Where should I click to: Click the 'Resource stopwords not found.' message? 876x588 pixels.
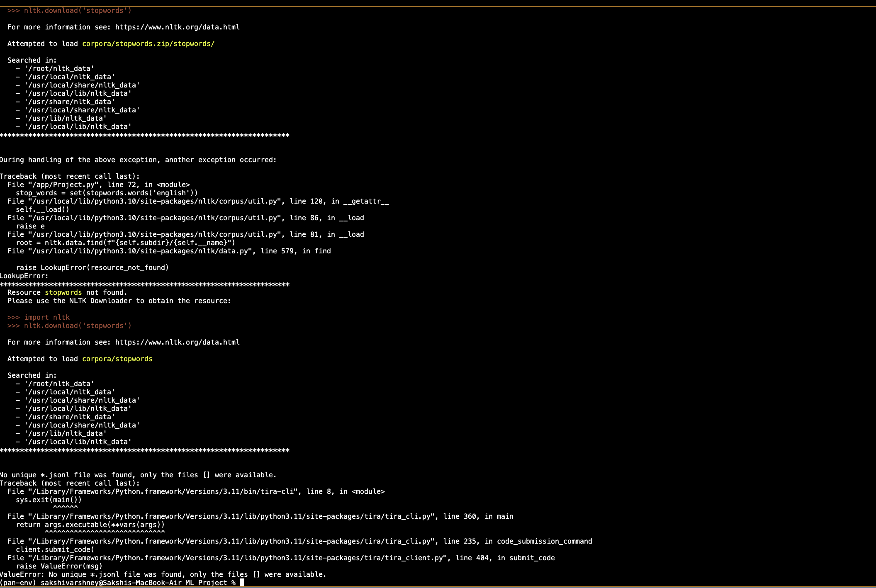(67, 292)
